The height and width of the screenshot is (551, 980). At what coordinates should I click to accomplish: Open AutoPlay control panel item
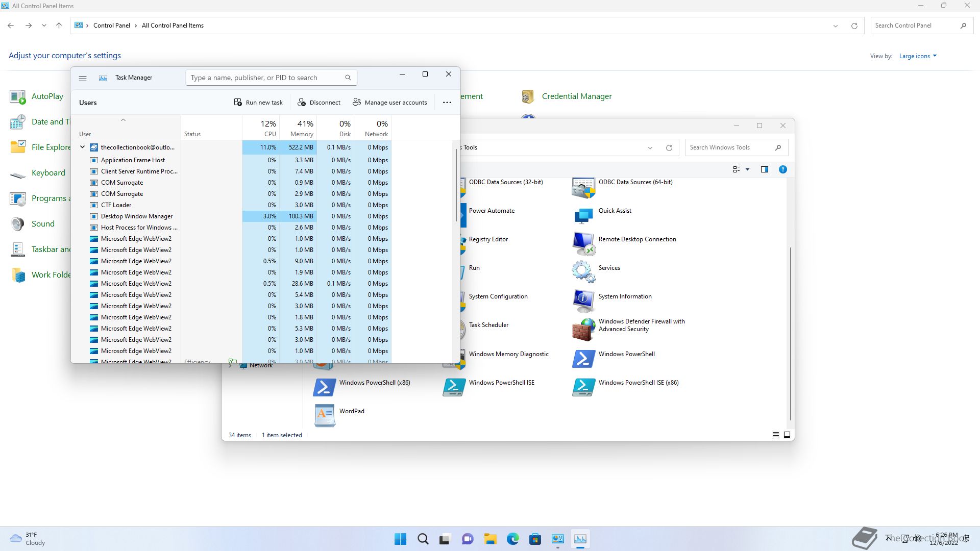point(37,96)
